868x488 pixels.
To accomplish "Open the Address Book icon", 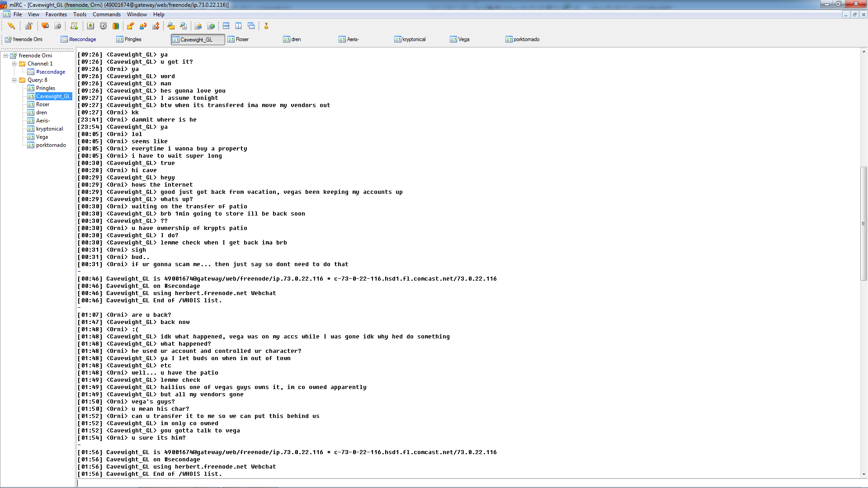I will pos(90,26).
